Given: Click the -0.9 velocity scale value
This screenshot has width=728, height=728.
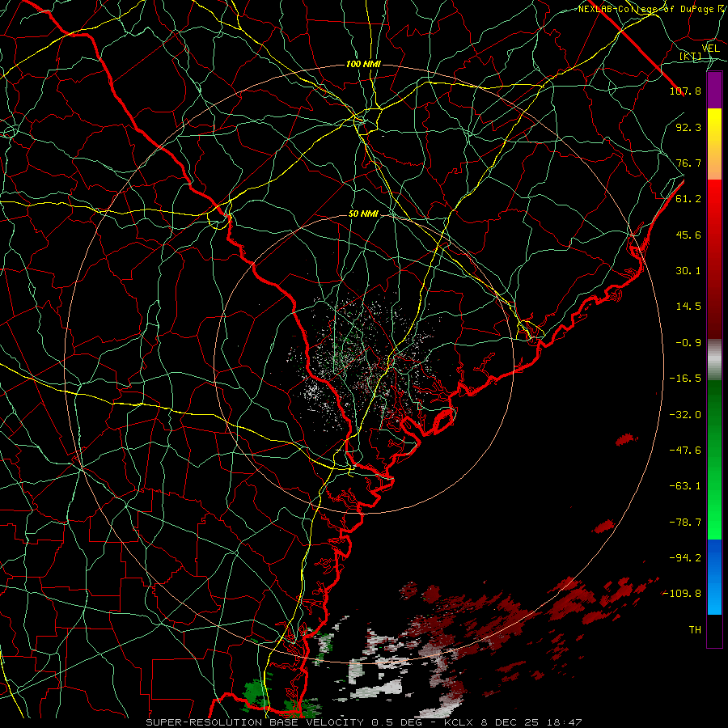Looking at the screenshot, I should coord(688,343).
